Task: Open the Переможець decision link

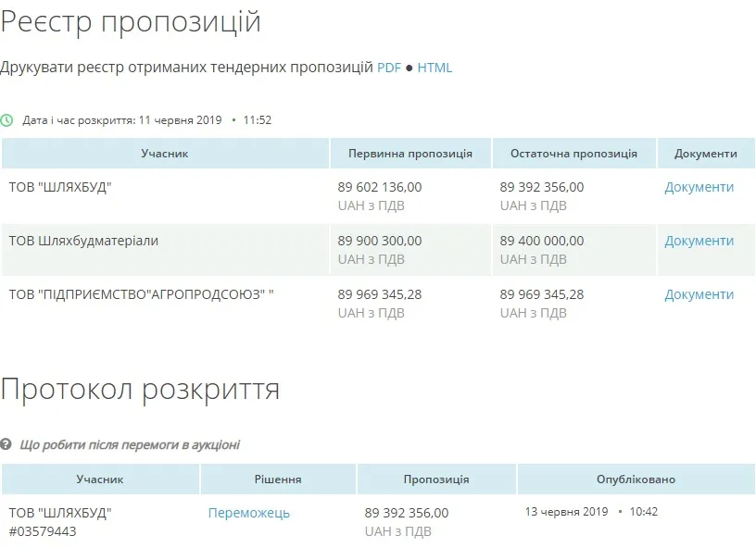Action: 249,513
